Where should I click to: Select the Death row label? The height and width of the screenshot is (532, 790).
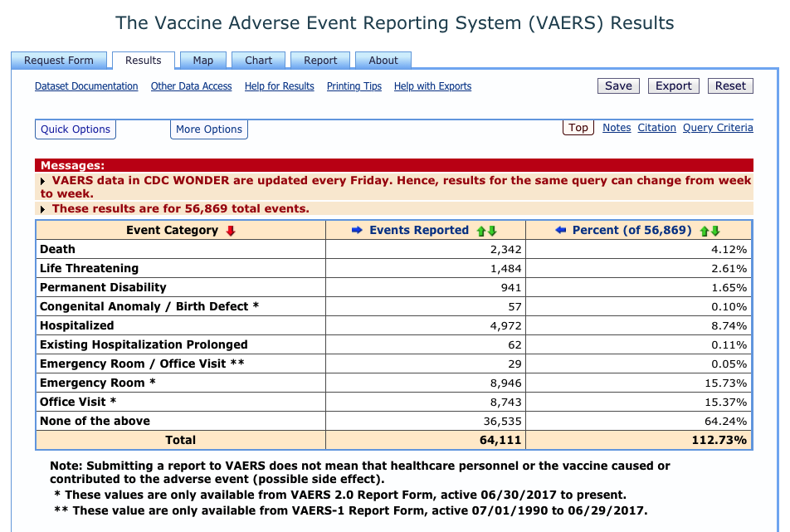click(57, 249)
